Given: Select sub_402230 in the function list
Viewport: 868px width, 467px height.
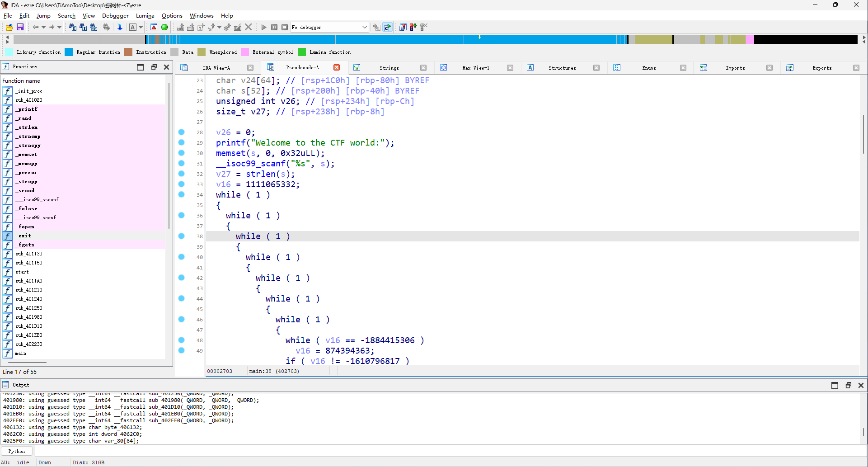Looking at the screenshot, I should click(84, 344).
